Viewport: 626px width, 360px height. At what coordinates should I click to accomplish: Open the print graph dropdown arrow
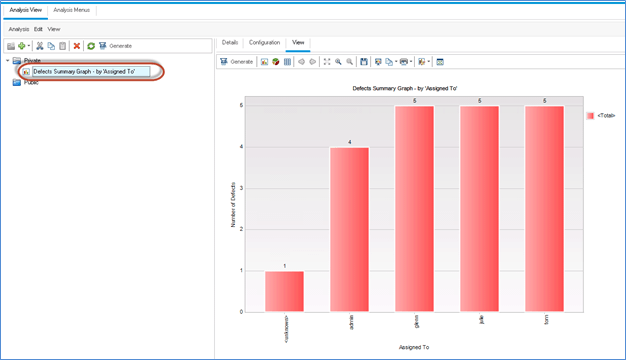(411, 62)
